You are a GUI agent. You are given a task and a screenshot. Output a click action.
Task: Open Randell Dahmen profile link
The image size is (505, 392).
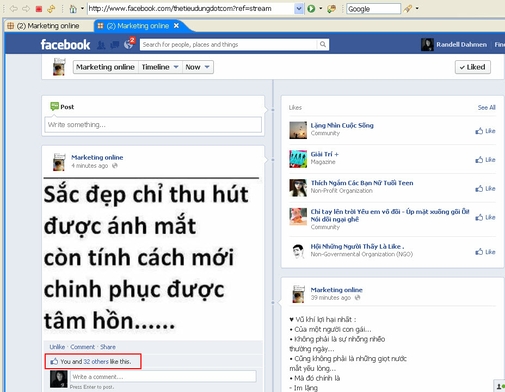tap(461, 45)
